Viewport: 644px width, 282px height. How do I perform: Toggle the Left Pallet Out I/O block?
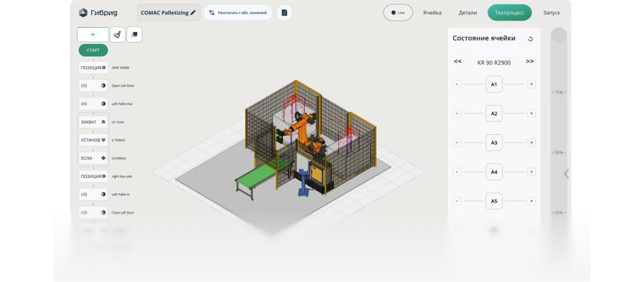[x=93, y=104]
